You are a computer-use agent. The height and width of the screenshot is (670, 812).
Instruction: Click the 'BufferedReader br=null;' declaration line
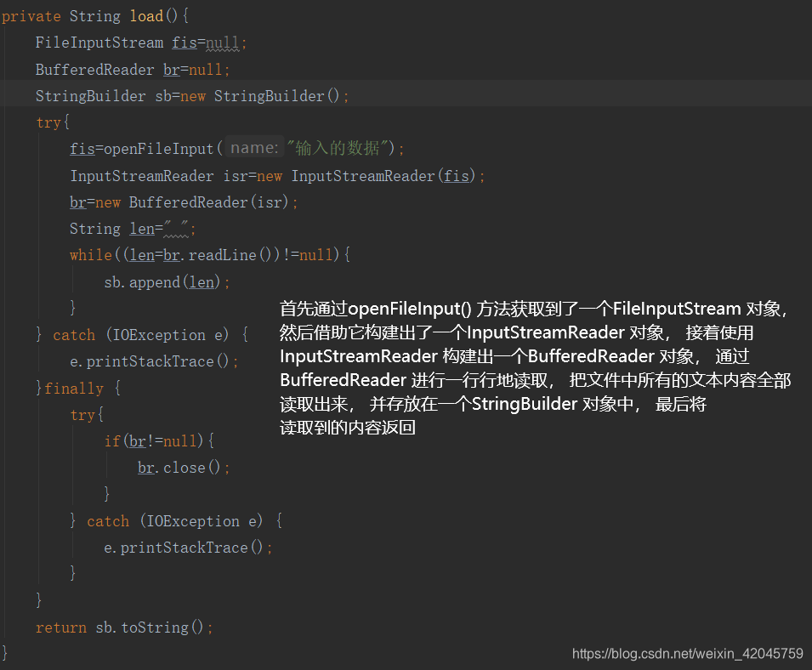coord(133,70)
